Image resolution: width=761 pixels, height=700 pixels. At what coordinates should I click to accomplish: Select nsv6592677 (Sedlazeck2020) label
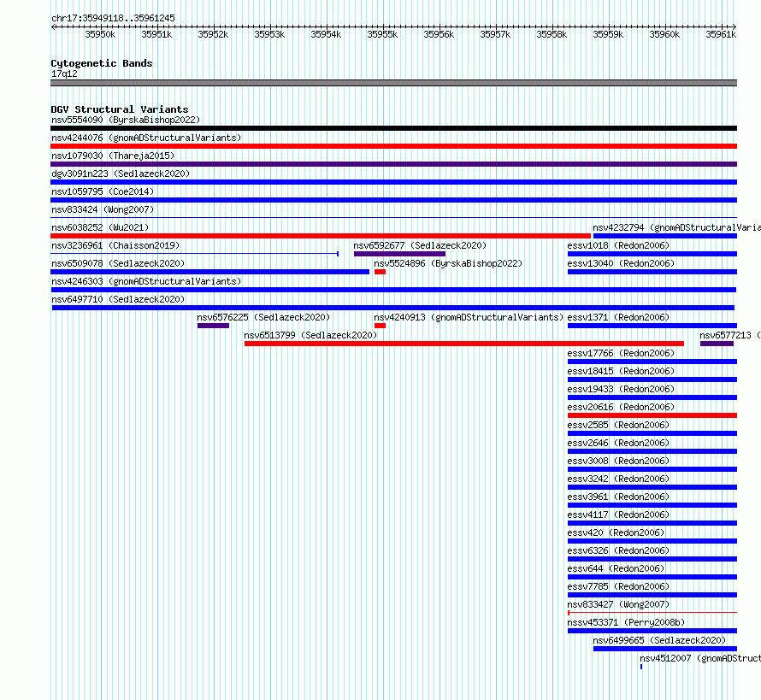point(420,245)
